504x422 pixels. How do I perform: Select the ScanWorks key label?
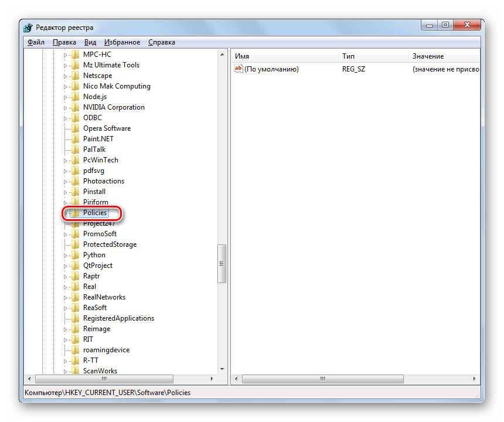[x=100, y=371]
